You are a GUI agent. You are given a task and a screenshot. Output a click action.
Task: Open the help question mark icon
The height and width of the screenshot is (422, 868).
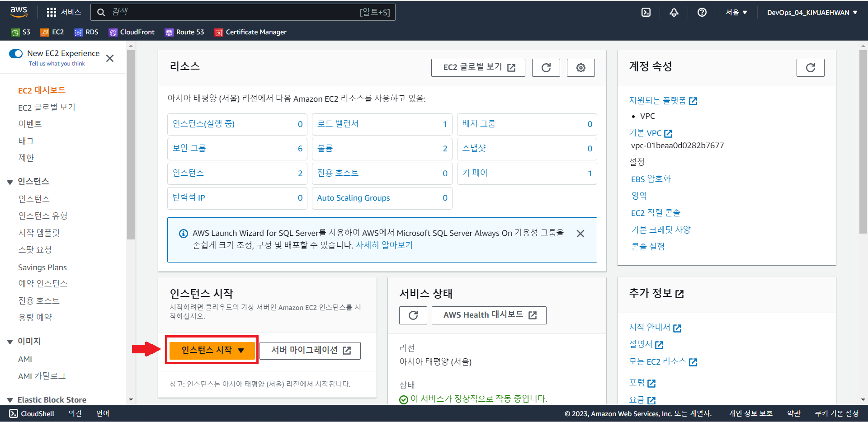pos(702,12)
